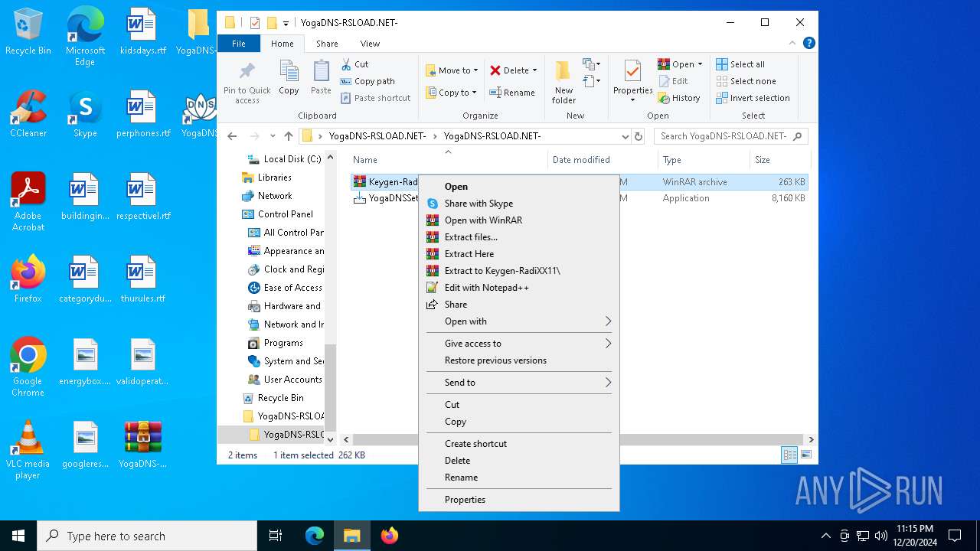
Task: Click Firefox icon in the taskbar
Action: tap(390, 536)
